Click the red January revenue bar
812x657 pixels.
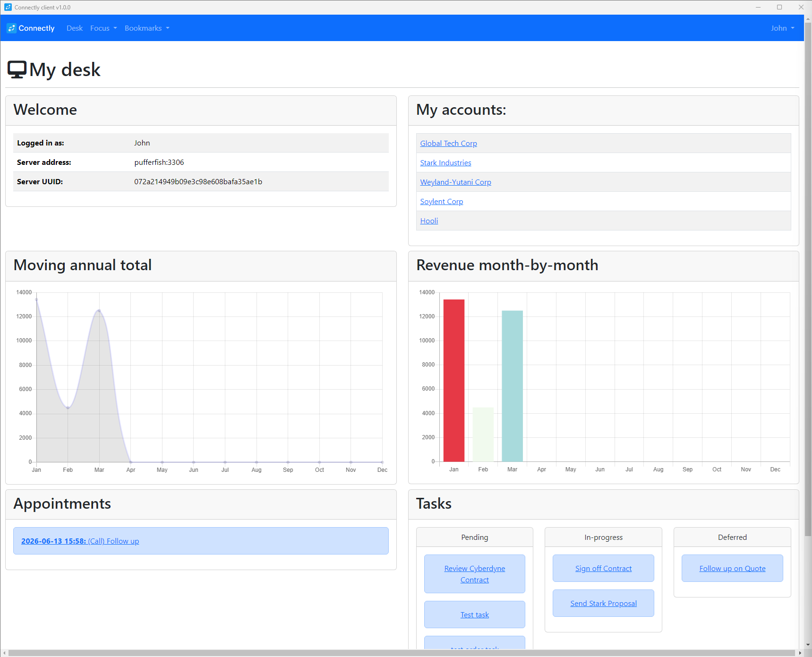tap(453, 380)
